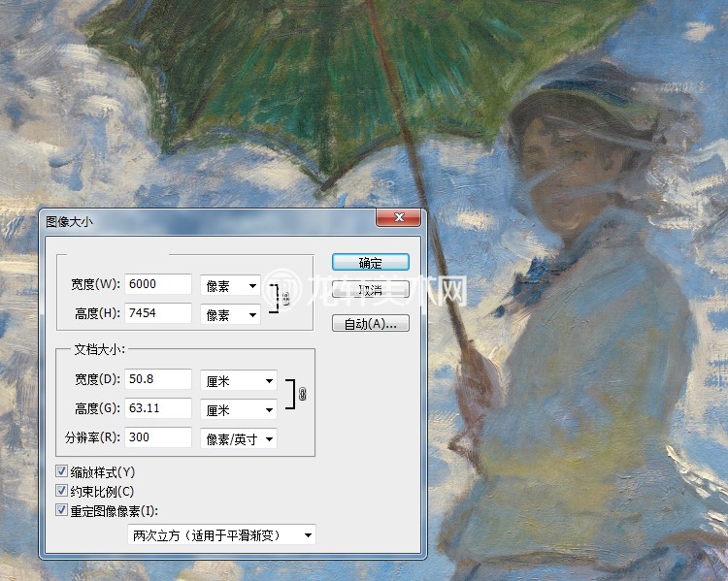
Task: Toggle the 约束比例(C) checkbox
Action: 62,491
